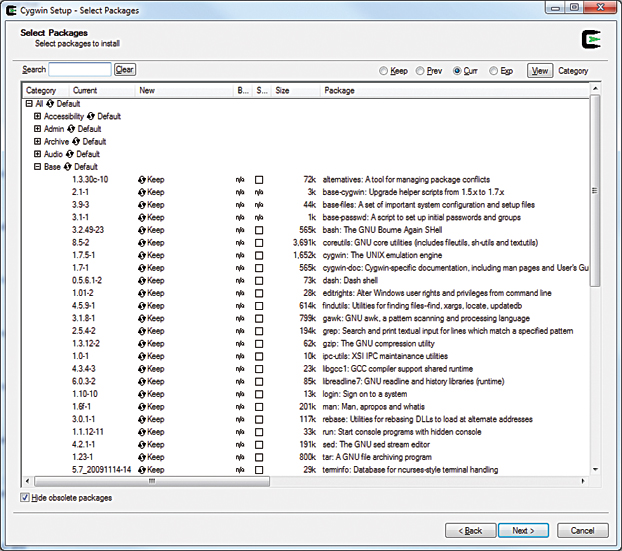This screenshot has width=622, height=551.
Task: Cycle the Keep action icon for grep package
Action: coord(142,331)
